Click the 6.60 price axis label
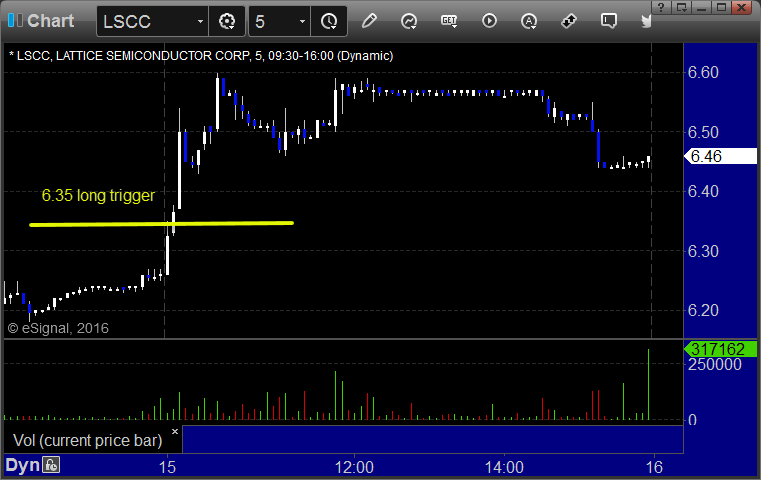The height and width of the screenshot is (480, 761). (x=703, y=72)
